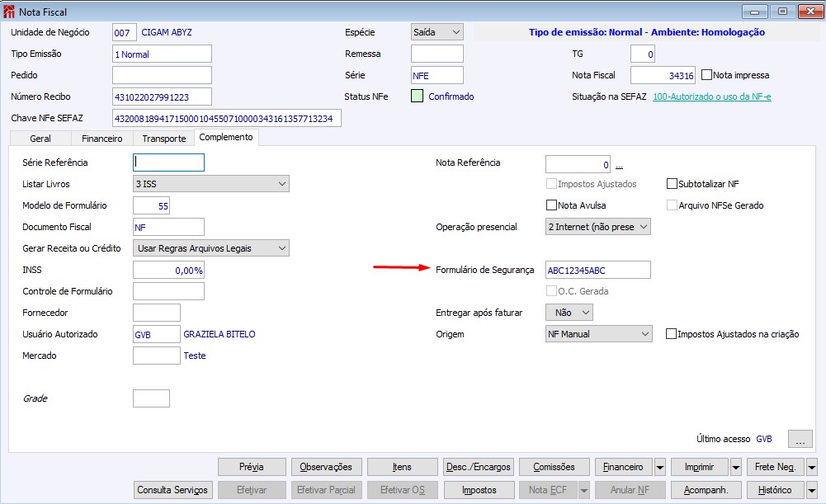Viewport: 826px width, 504px height.
Task: Open Desc./Encargos button
Action: pos(479,467)
